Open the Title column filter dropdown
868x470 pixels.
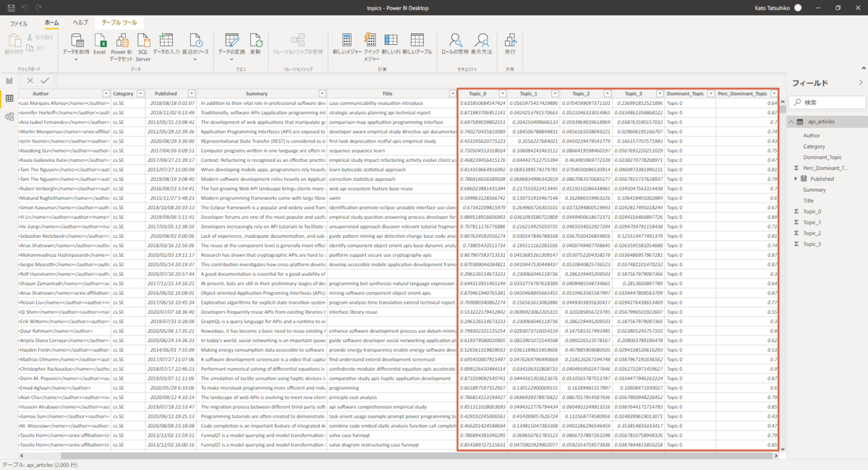(451, 94)
